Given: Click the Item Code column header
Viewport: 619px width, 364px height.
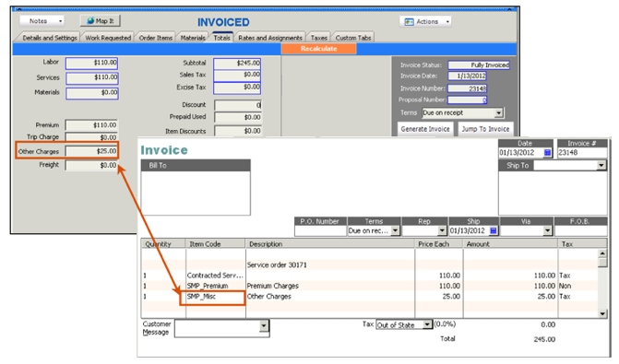Looking at the screenshot, I should click(216, 244).
